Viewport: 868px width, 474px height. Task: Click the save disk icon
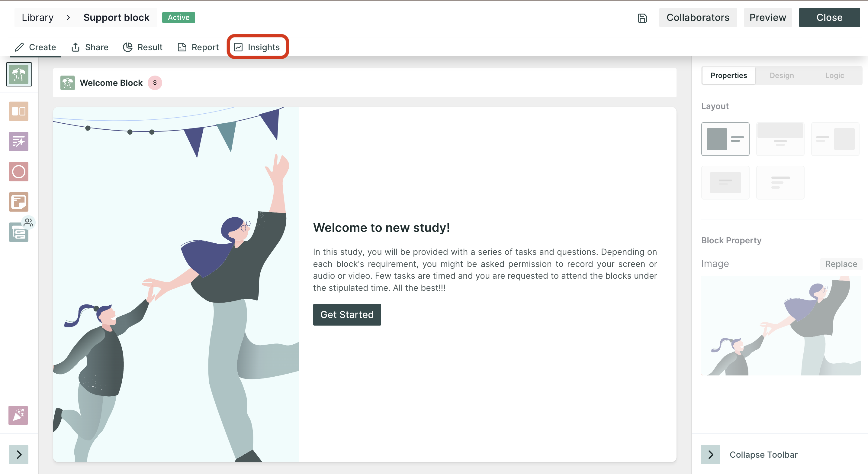tap(642, 18)
